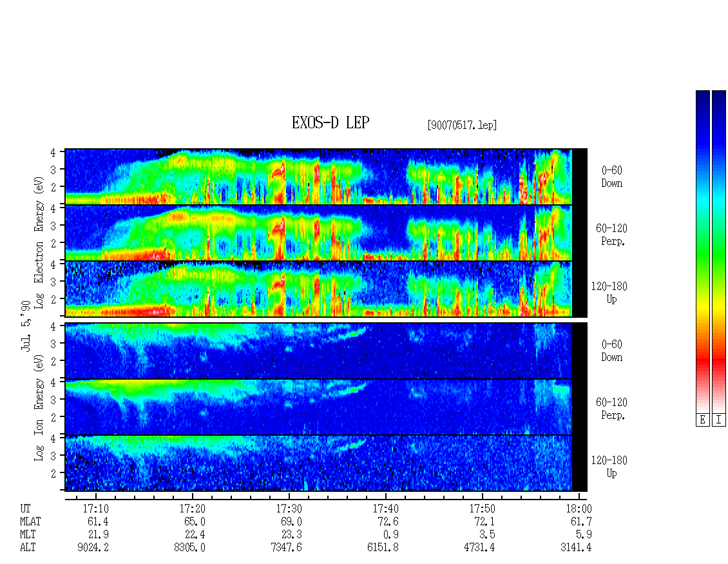Select MLAT value 72.6
This screenshot has width=728, height=564.
388,521
